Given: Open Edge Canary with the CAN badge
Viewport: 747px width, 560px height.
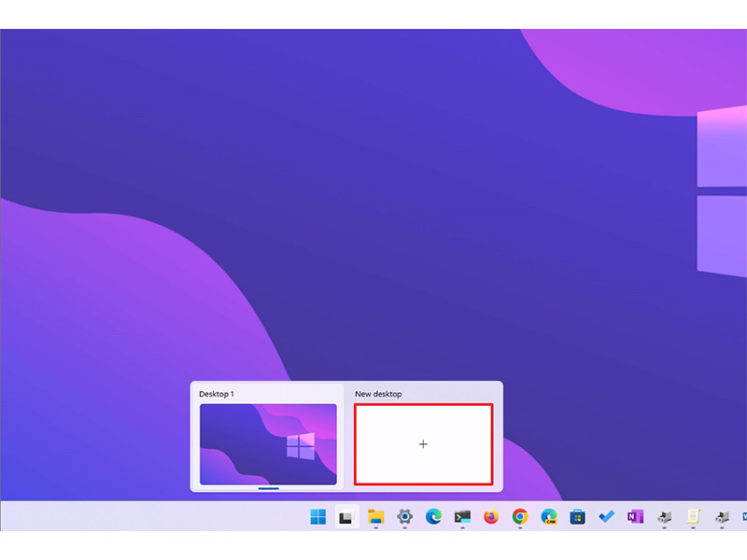Looking at the screenshot, I should [x=549, y=516].
